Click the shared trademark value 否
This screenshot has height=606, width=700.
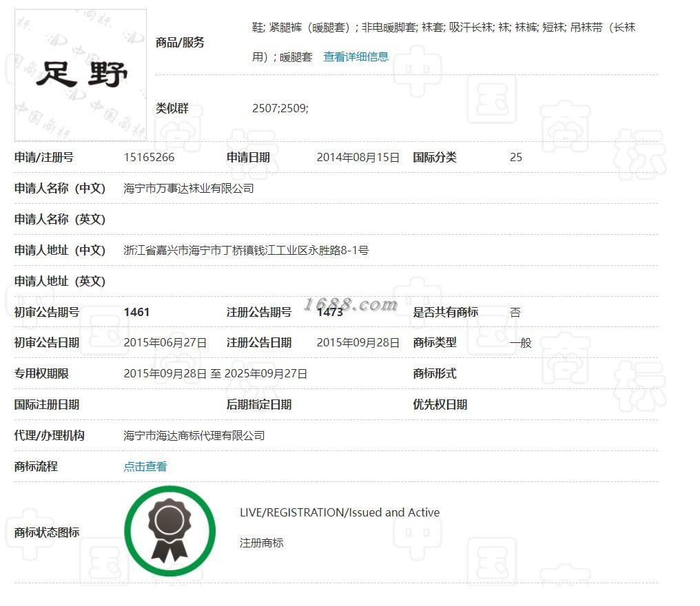(515, 313)
